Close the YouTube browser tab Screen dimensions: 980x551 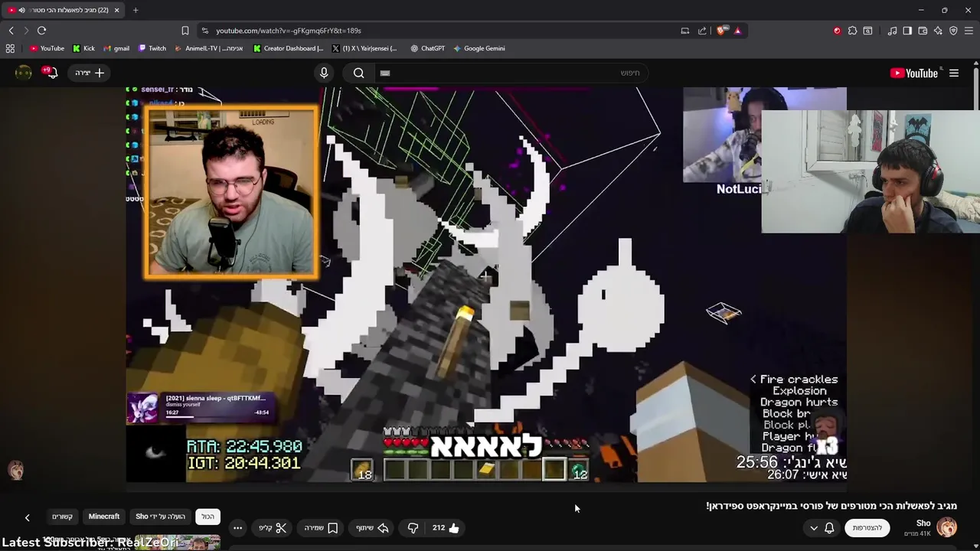click(x=116, y=10)
